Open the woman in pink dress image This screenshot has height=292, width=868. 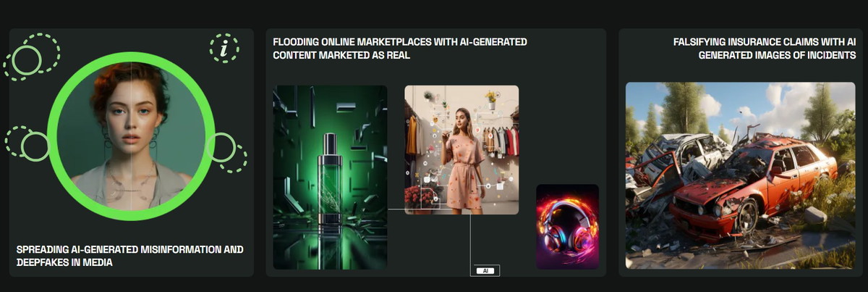pos(461,149)
